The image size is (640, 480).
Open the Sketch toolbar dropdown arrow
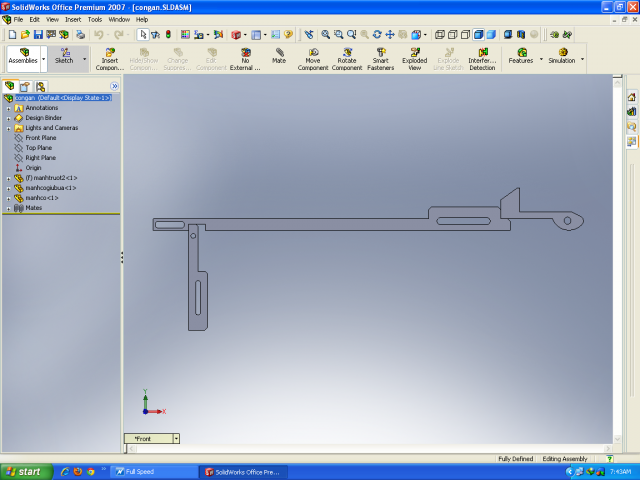tap(84, 59)
